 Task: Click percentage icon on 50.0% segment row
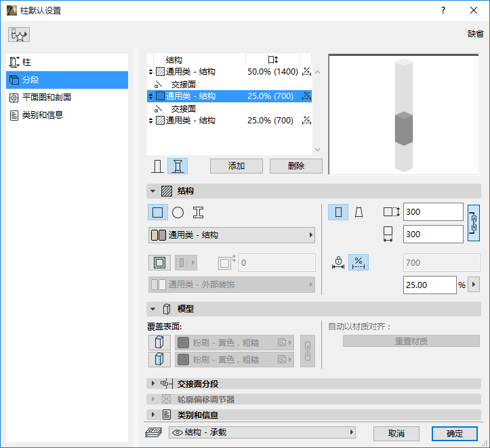306,72
